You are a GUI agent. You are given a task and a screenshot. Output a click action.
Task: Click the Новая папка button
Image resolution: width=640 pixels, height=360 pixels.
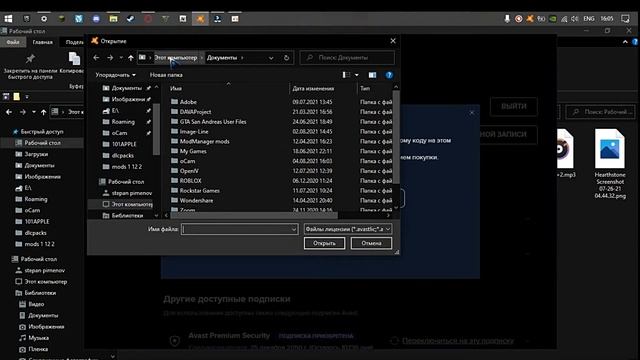[166, 75]
